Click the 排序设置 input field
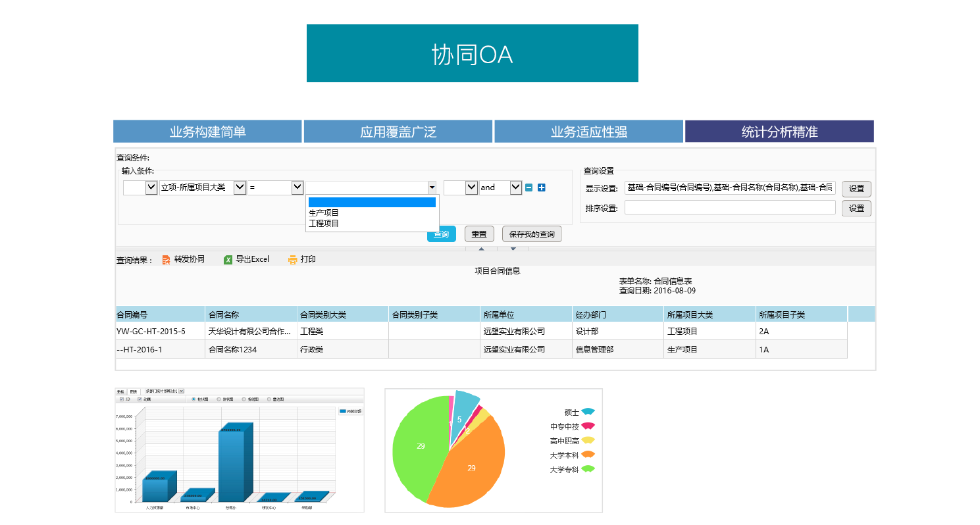 pyautogui.click(x=730, y=208)
